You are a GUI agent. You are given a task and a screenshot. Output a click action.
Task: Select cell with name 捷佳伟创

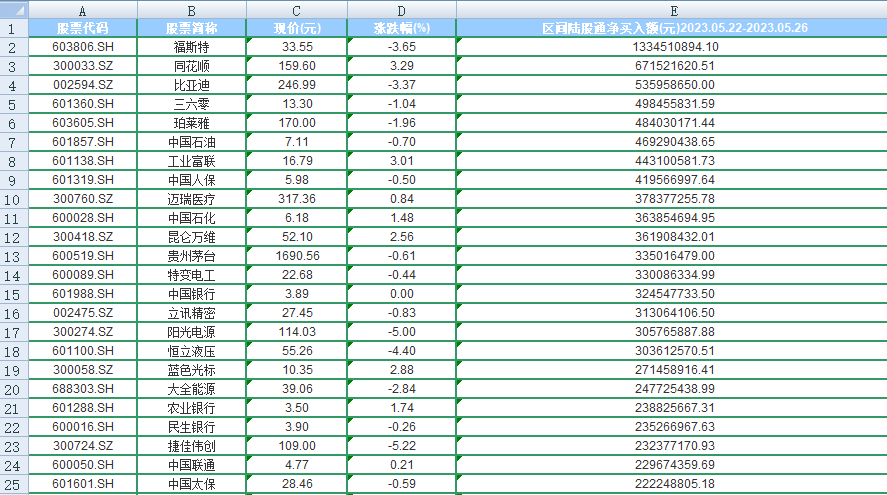tap(192, 446)
